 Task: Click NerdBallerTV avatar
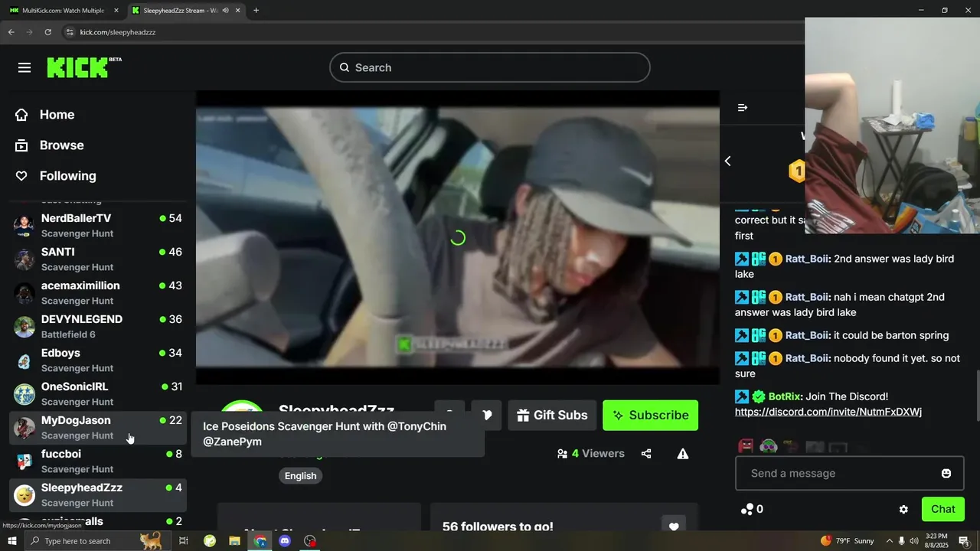point(24,226)
